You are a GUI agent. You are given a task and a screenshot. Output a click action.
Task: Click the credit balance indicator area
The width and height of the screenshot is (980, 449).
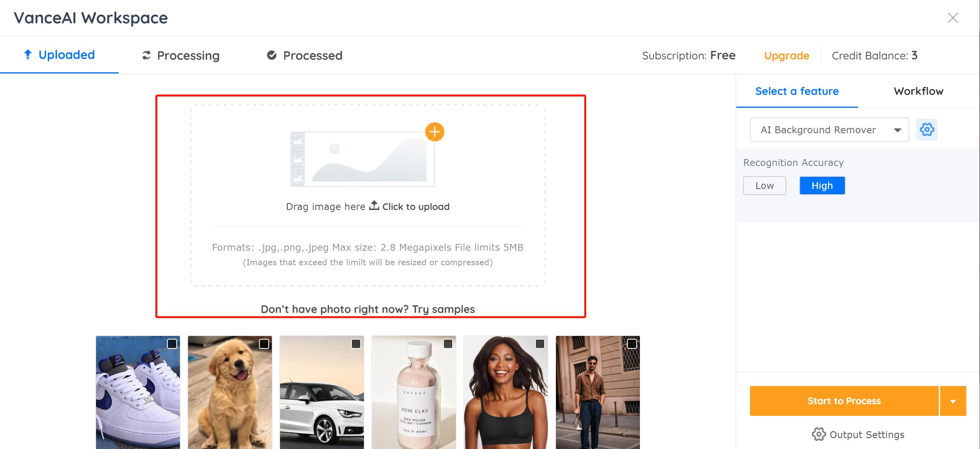[x=875, y=55]
